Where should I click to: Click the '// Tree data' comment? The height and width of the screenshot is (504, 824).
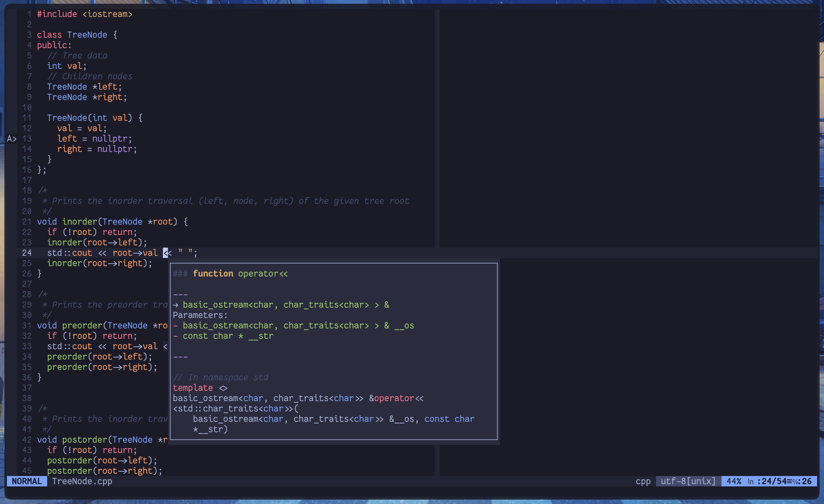[77, 55]
